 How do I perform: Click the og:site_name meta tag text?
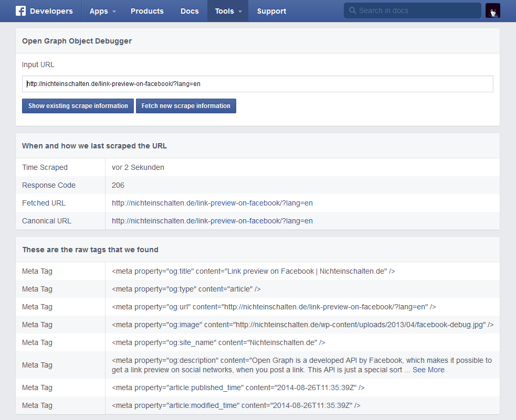pyautogui.click(x=218, y=342)
